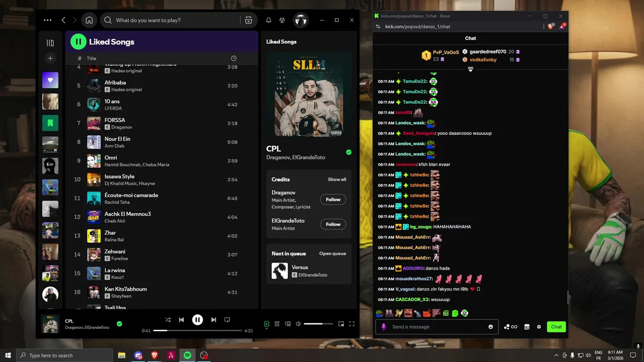Go back in Spotify navigation
The image size is (644, 362).
tap(63, 20)
